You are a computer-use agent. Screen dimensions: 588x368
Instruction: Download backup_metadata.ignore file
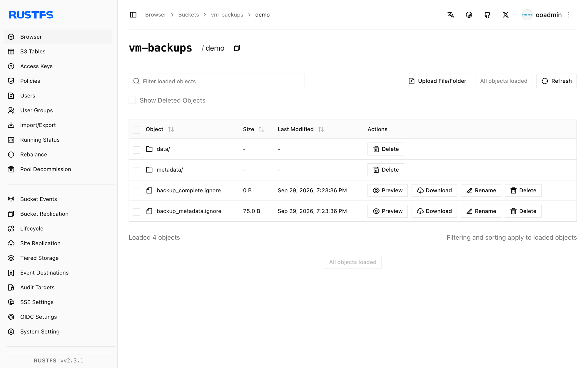click(434, 211)
